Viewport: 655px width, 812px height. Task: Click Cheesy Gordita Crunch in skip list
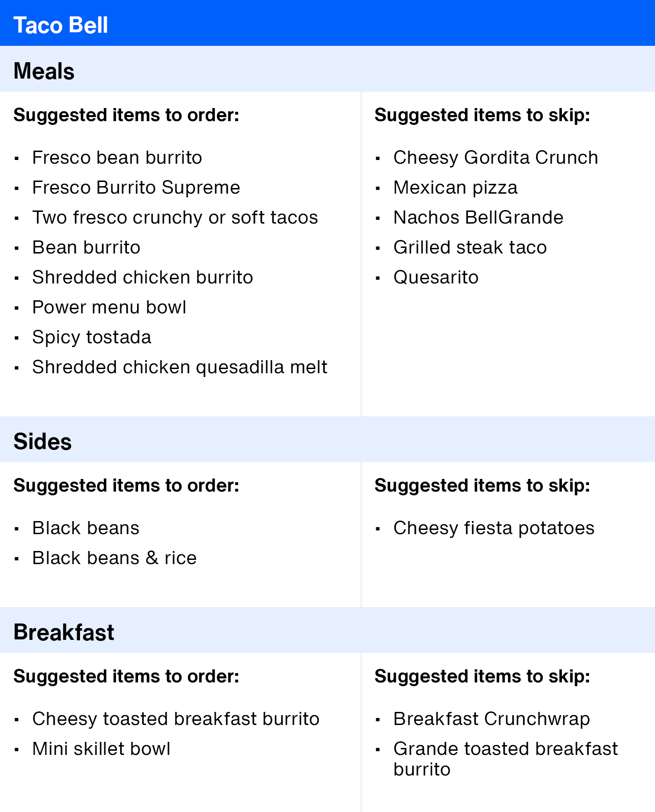pyautogui.click(x=495, y=158)
